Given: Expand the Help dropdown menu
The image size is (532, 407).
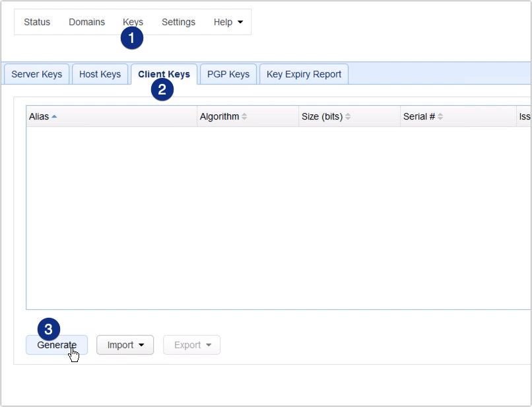Looking at the screenshot, I should (228, 22).
